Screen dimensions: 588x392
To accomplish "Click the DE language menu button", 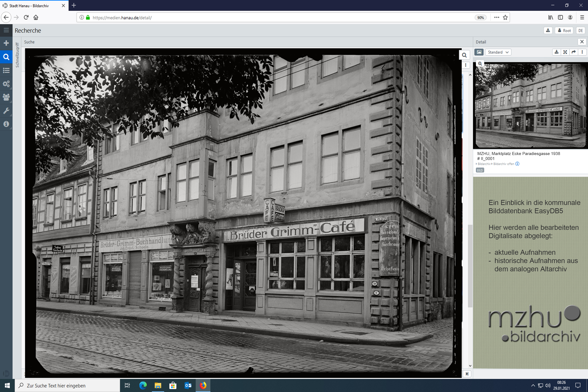I will (581, 31).
